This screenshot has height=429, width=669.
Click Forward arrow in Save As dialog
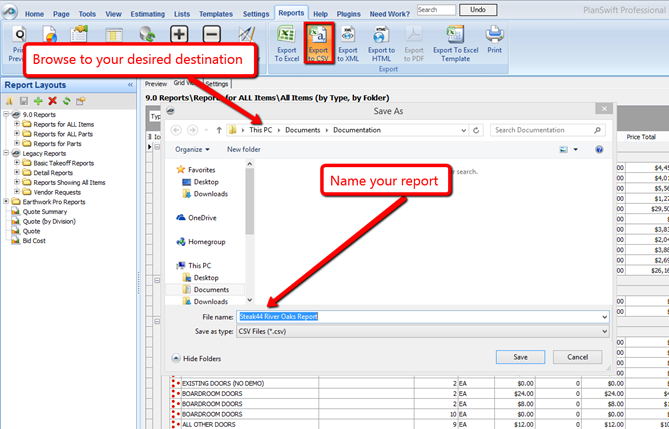(192, 130)
